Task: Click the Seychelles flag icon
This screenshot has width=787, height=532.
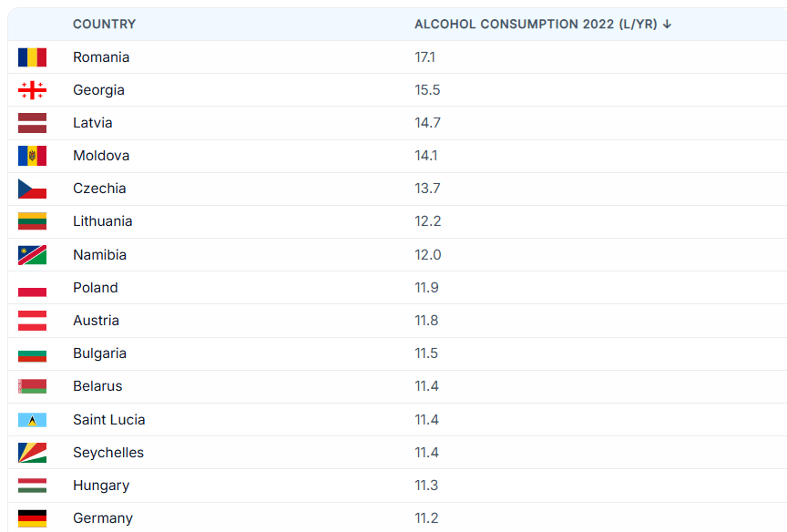Action: pyautogui.click(x=32, y=453)
